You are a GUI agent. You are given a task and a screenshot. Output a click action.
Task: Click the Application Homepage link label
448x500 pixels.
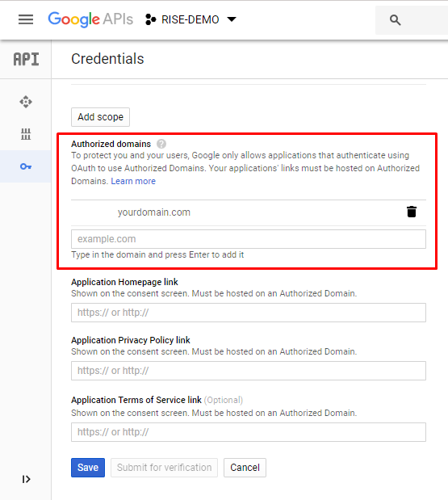(x=124, y=282)
